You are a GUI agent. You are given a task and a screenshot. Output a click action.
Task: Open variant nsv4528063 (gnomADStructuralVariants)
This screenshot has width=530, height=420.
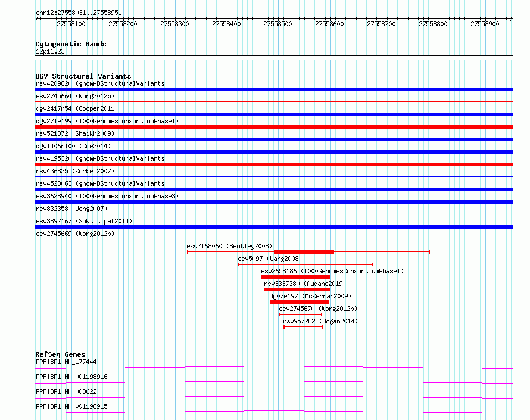(x=102, y=183)
